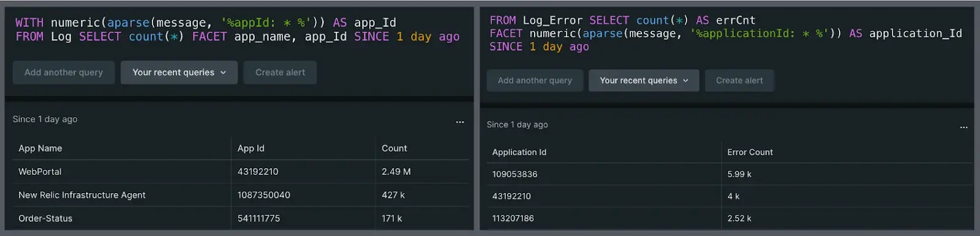Expand the left 'Your recent queries' dropdown
Image resolution: width=980 pixels, height=236 pixels.
179,72
